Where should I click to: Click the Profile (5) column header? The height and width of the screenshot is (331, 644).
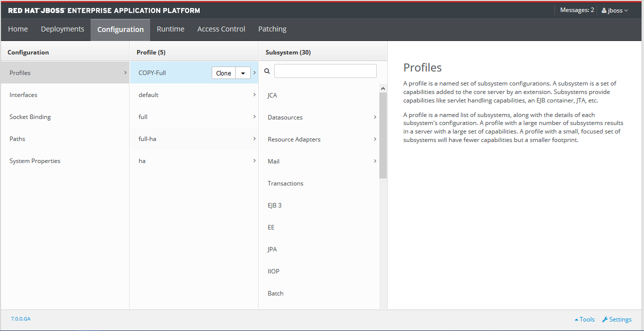coord(151,52)
